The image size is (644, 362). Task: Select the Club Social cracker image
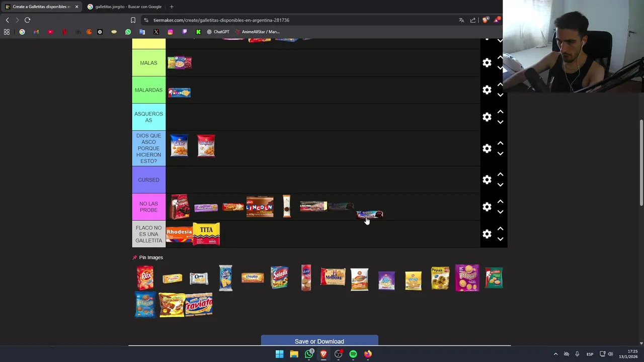[x=225, y=278]
